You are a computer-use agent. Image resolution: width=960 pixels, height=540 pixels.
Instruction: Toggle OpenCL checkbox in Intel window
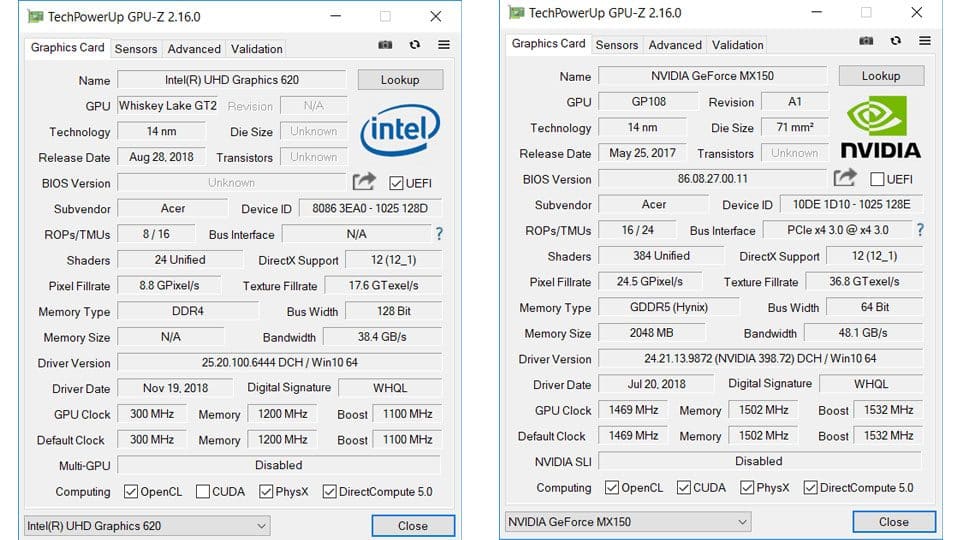pos(130,492)
